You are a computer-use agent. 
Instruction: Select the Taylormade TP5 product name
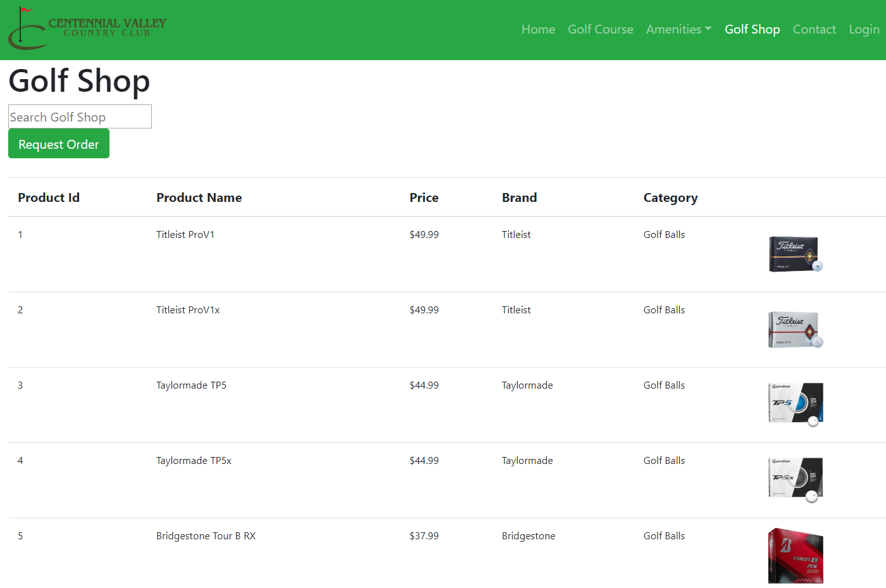point(191,385)
